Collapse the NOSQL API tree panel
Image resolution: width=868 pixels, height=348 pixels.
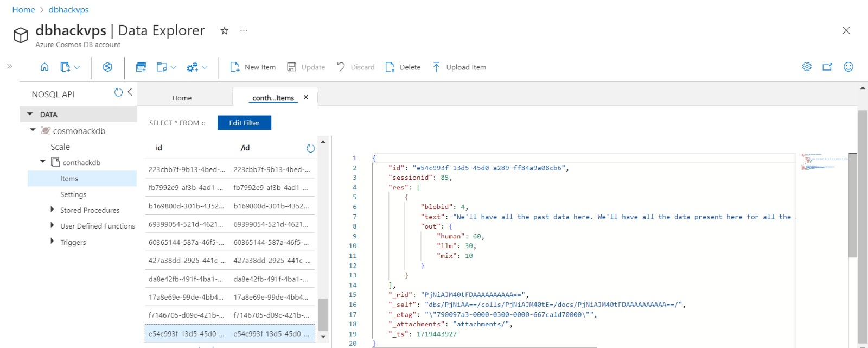point(130,92)
